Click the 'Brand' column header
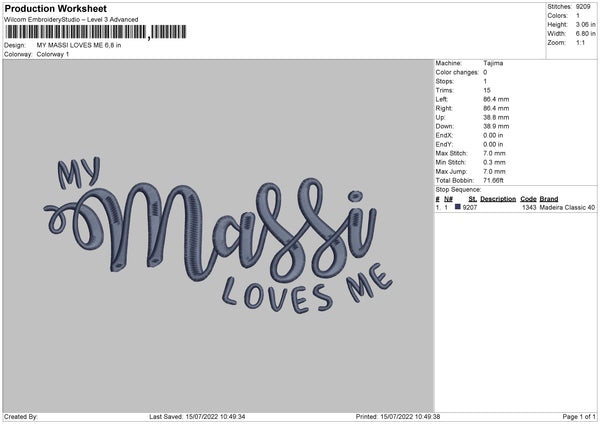 [549, 199]
